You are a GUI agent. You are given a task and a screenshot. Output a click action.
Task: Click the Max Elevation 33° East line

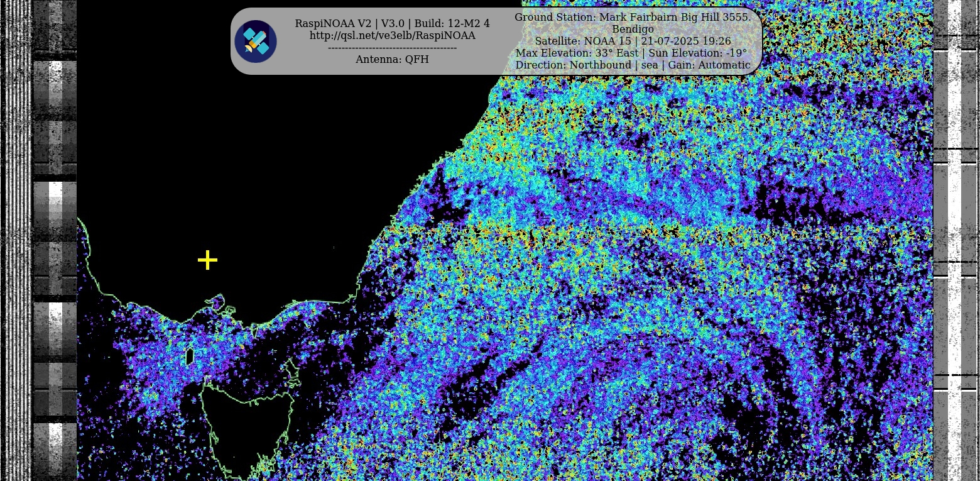(632, 53)
